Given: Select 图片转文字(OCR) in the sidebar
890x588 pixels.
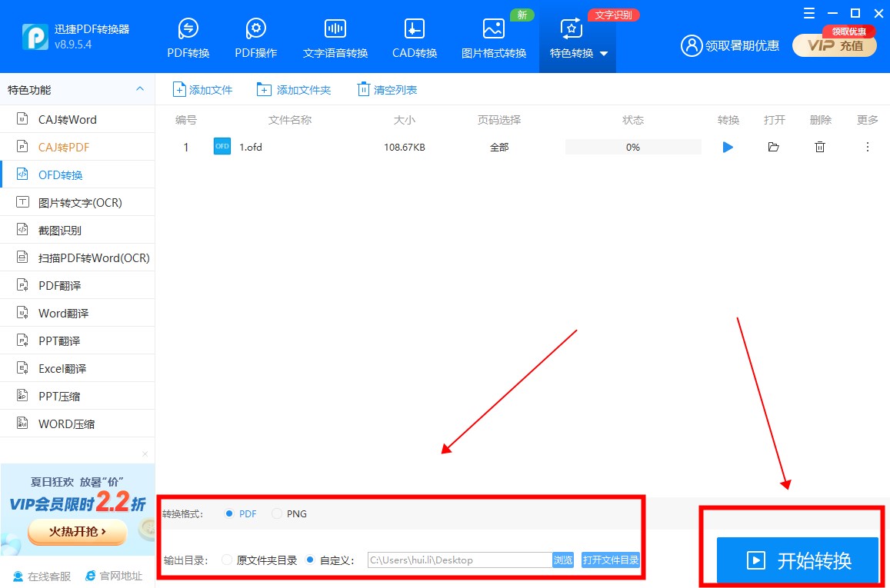Looking at the screenshot, I should (x=80, y=202).
